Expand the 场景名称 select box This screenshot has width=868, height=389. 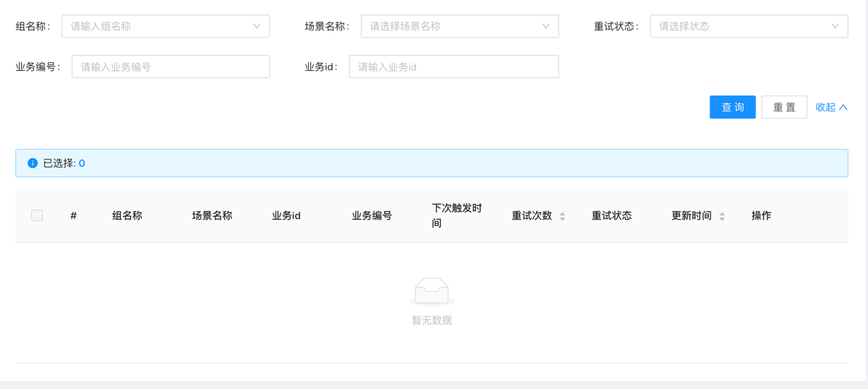tap(459, 26)
